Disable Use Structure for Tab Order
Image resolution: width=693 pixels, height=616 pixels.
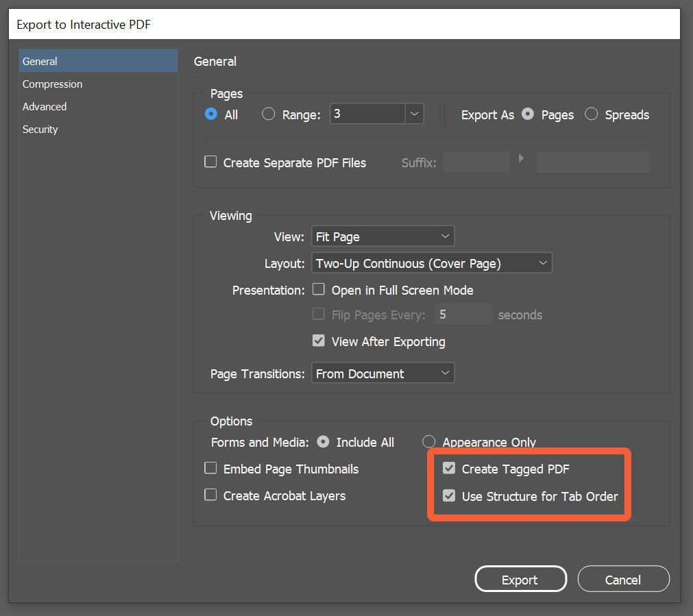449,496
